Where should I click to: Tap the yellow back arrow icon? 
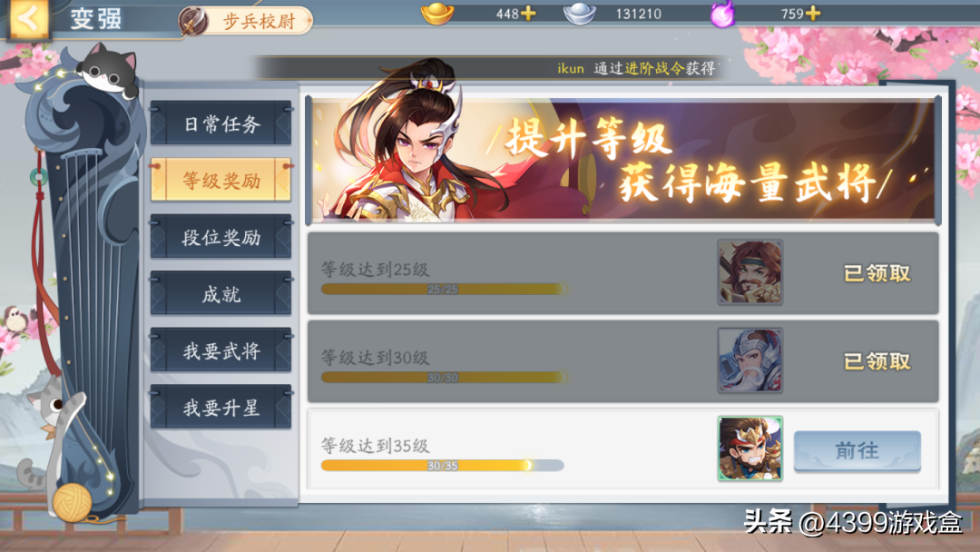[28, 19]
